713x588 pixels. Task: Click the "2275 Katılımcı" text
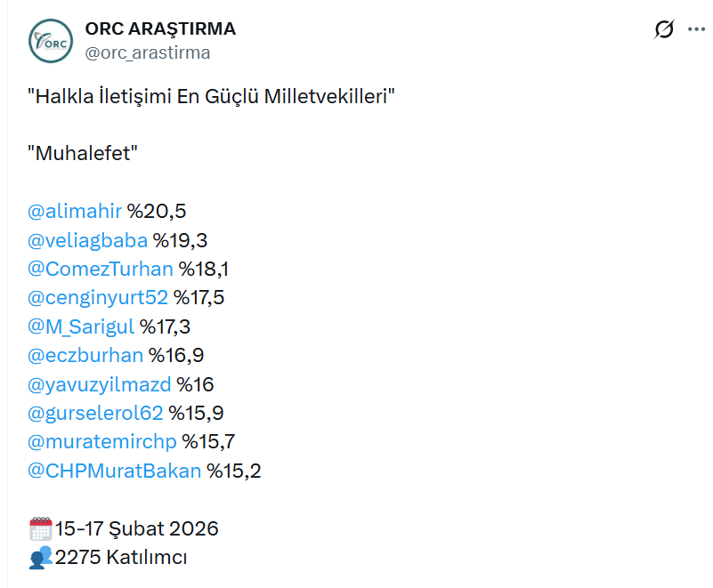[x=121, y=558]
